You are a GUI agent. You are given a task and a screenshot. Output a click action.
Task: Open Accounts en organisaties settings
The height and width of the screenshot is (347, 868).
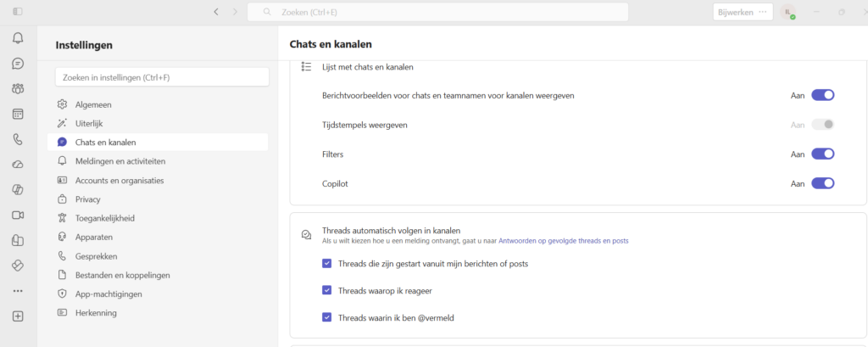[x=158, y=180]
